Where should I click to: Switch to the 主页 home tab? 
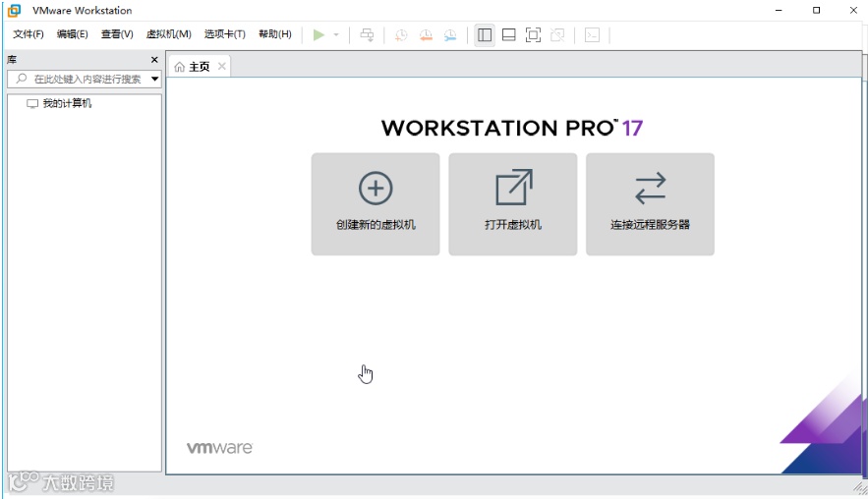click(199, 67)
